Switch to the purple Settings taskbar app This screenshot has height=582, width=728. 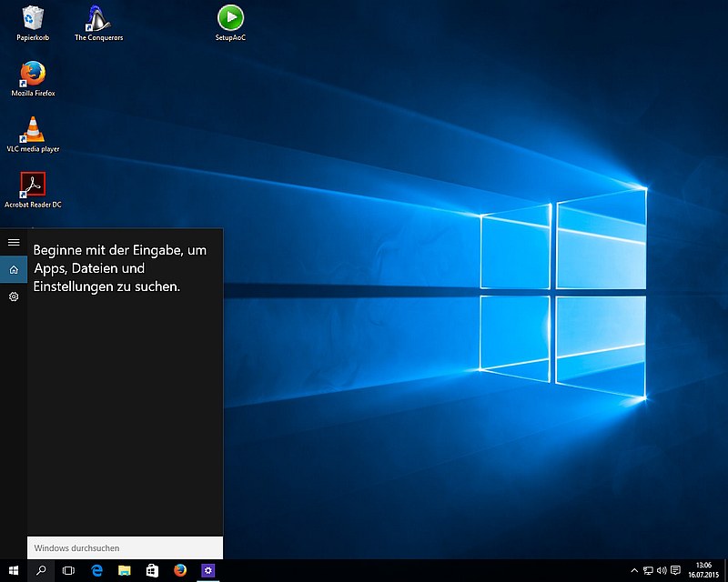point(208,570)
